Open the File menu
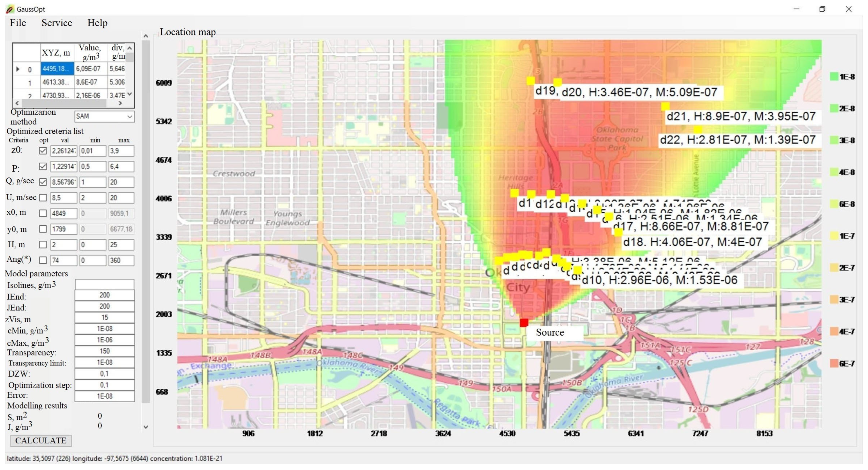Screen dimensions: 868x470 [17, 23]
